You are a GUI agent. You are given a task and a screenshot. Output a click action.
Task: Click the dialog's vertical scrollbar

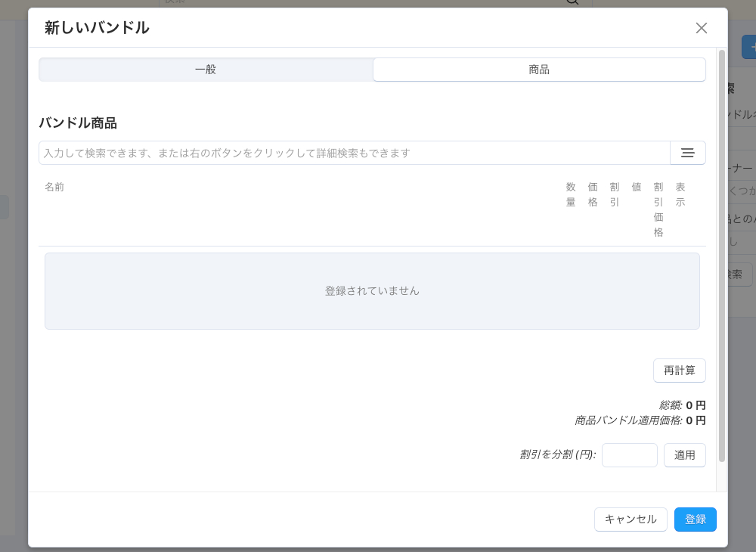[x=722, y=256]
